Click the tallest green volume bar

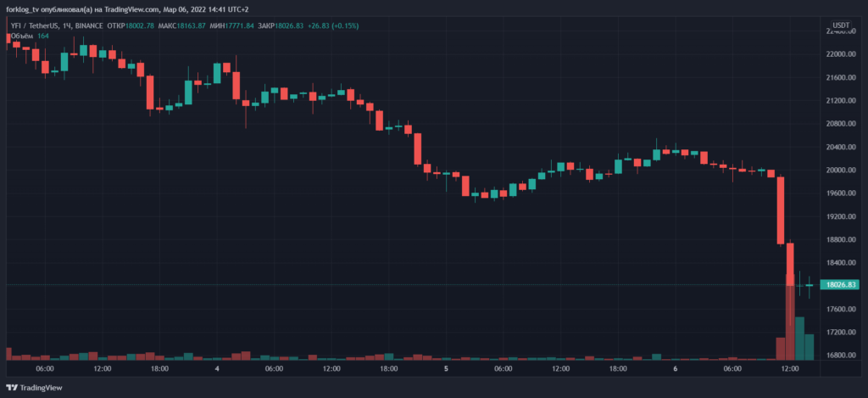[799, 338]
